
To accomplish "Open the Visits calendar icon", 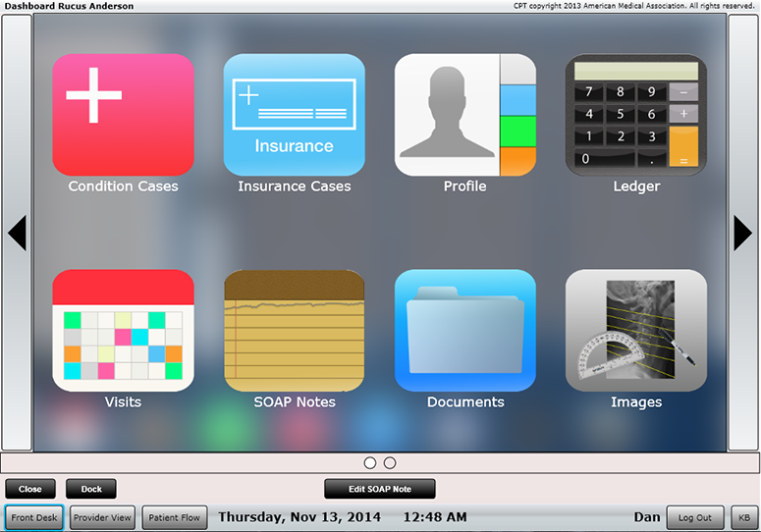I will click(x=123, y=331).
